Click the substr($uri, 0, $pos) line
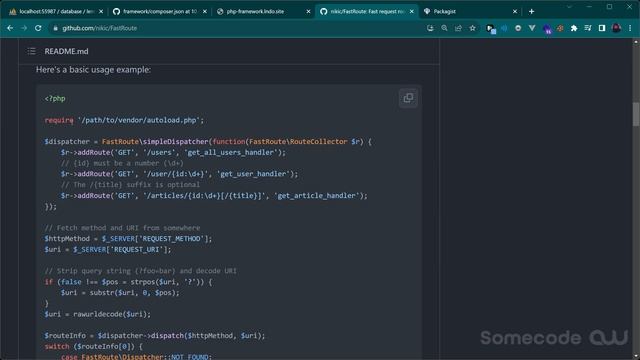This screenshot has height=360, width=640. coord(120,293)
